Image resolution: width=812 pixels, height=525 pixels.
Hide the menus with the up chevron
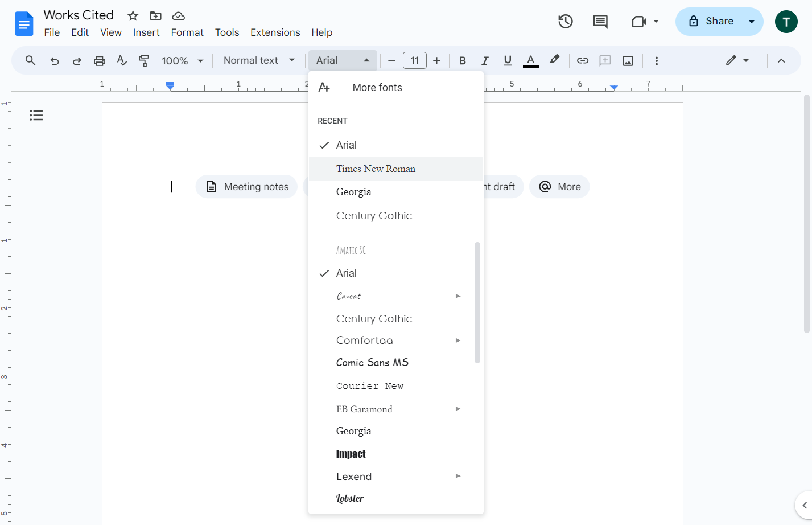point(781,60)
